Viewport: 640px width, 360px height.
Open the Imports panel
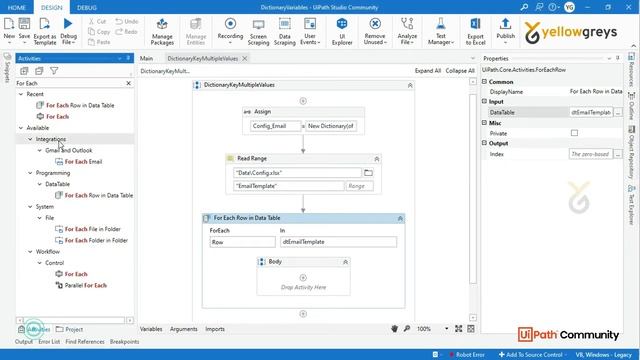[215, 329]
